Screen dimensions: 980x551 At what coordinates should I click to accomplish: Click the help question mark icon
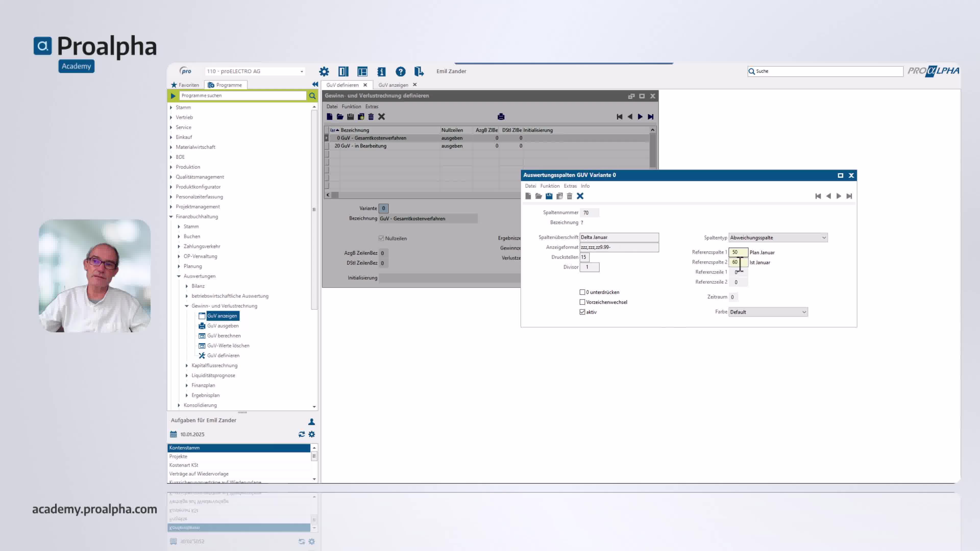pyautogui.click(x=400, y=71)
